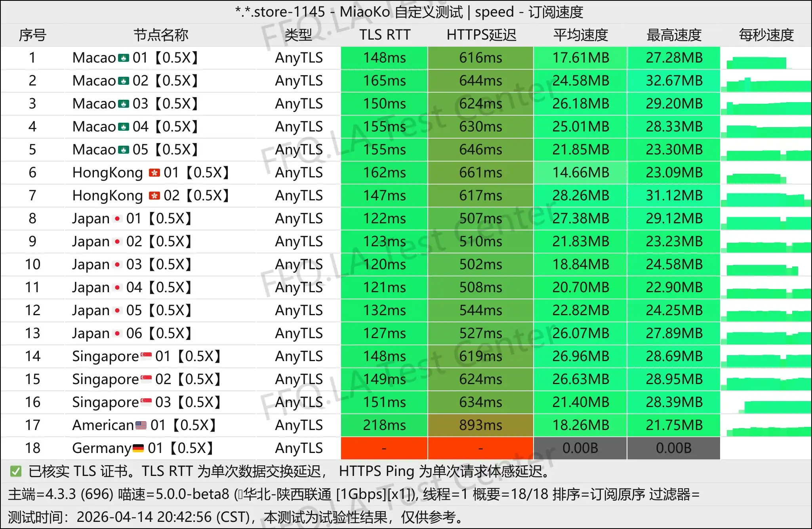
Task: Click the 概要=18/18 summary text
Action: [x=511, y=494]
